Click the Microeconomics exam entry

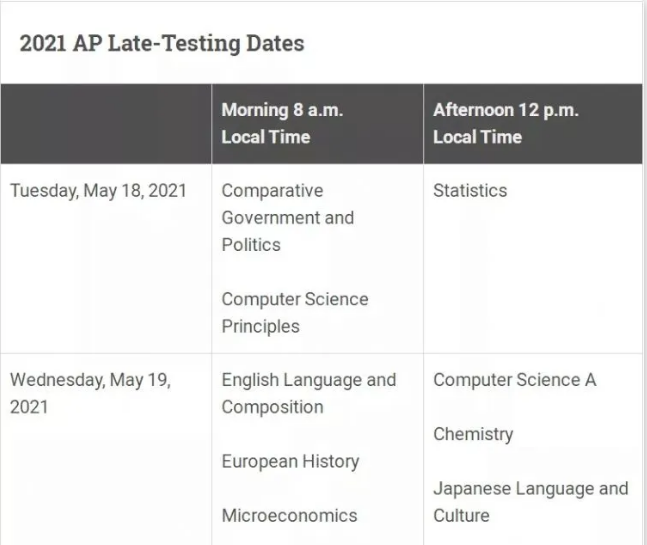click(x=289, y=515)
